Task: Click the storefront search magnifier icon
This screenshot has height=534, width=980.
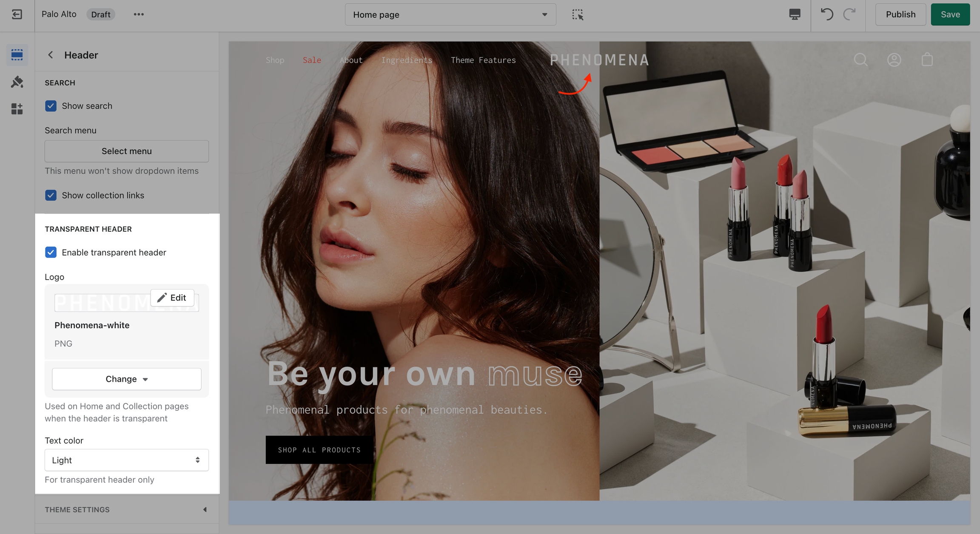Action: tap(860, 60)
